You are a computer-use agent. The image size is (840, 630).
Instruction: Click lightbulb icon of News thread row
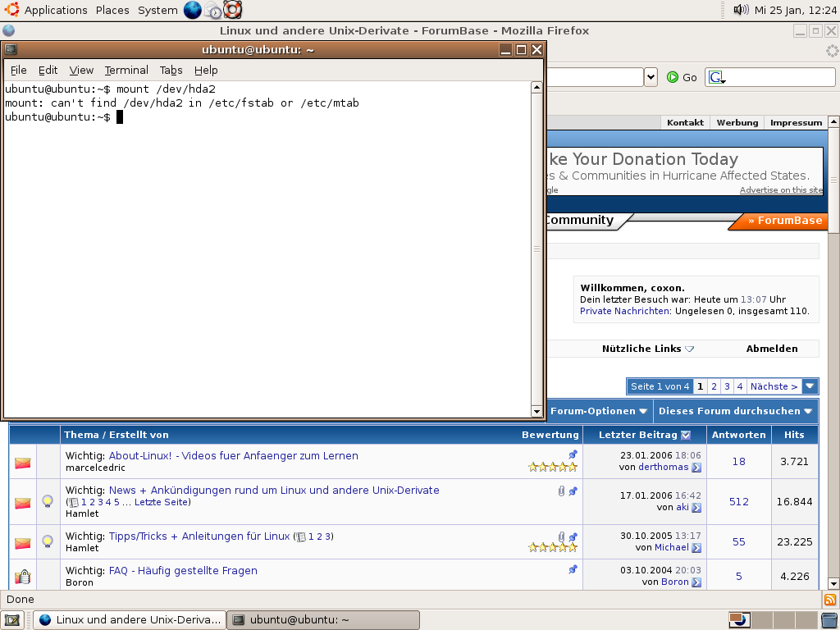point(48,501)
